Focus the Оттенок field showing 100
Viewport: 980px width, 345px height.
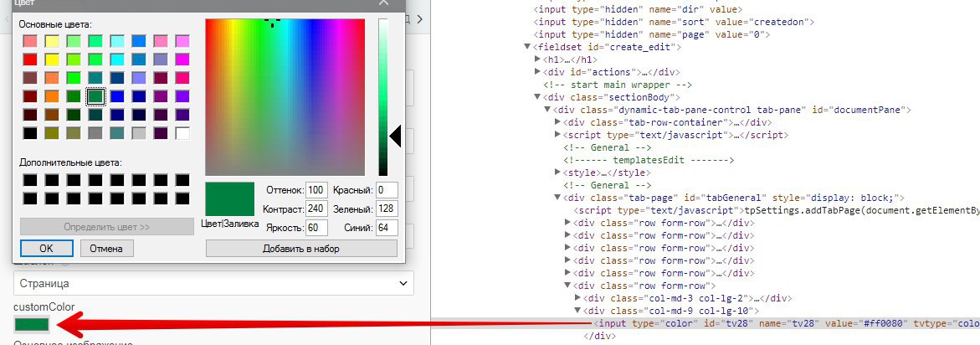click(x=317, y=190)
